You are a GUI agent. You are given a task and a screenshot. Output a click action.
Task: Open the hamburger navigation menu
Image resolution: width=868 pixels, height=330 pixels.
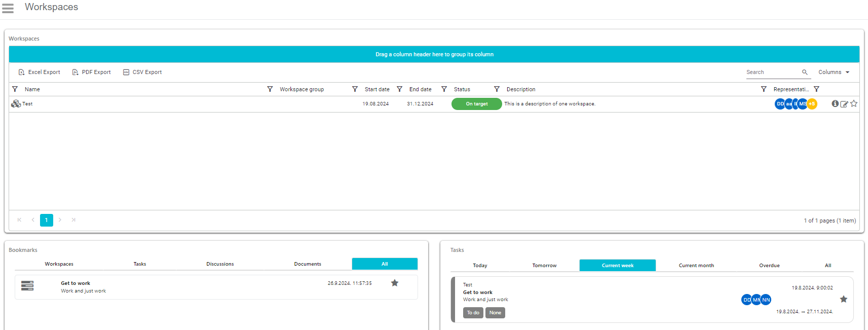coord(8,8)
